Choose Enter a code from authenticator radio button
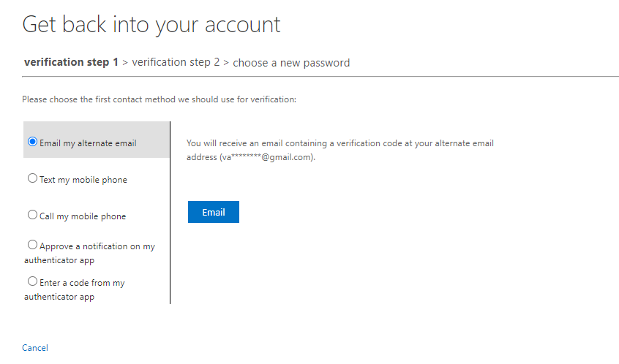 pyautogui.click(x=32, y=281)
